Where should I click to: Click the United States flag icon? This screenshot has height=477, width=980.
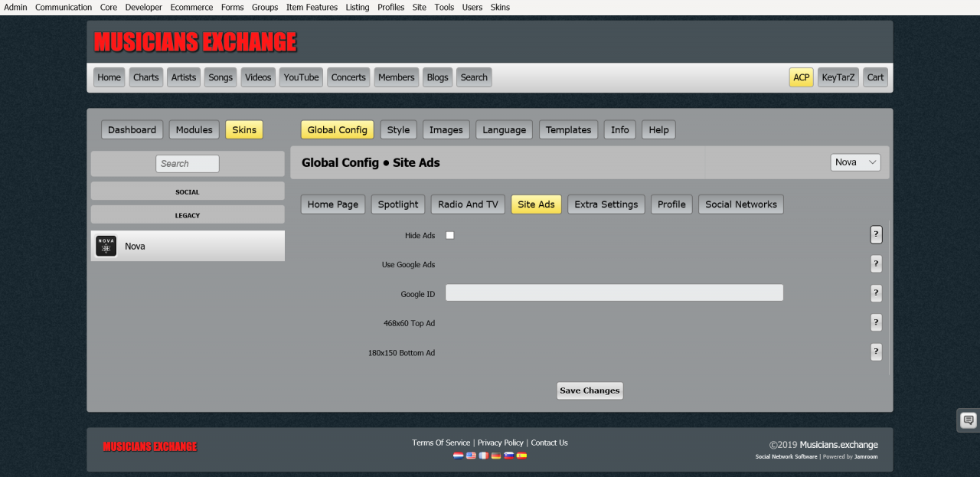[x=471, y=456]
